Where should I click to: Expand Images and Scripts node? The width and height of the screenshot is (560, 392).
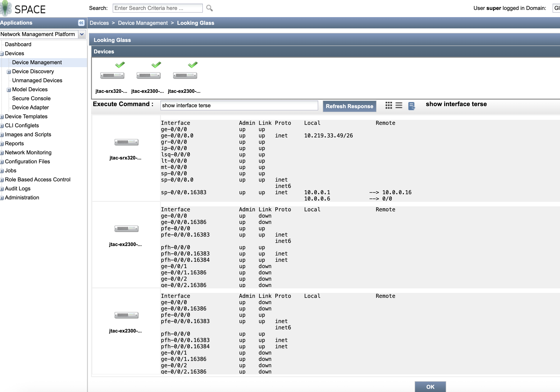pyautogui.click(x=2, y=135)
